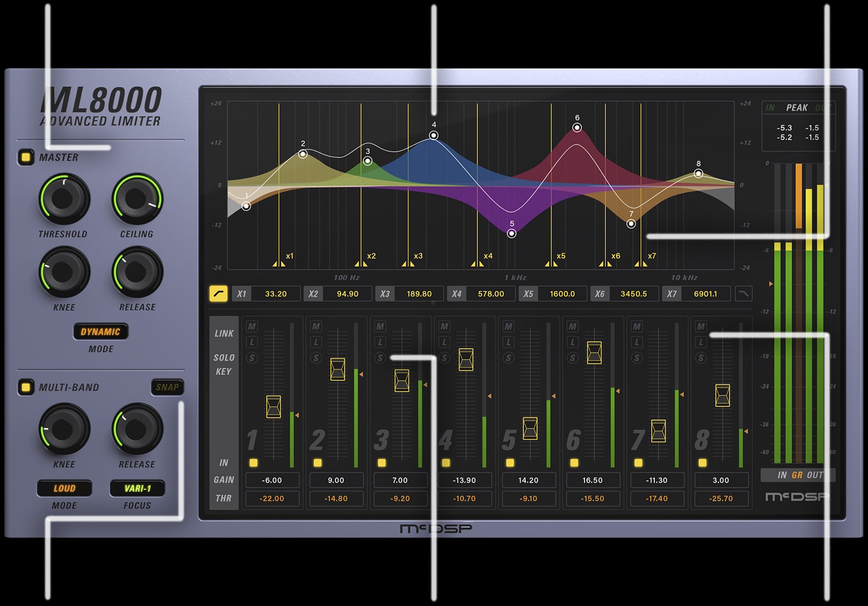
Task: Click the master section RELEASE knob
Action: coord(137,272)
